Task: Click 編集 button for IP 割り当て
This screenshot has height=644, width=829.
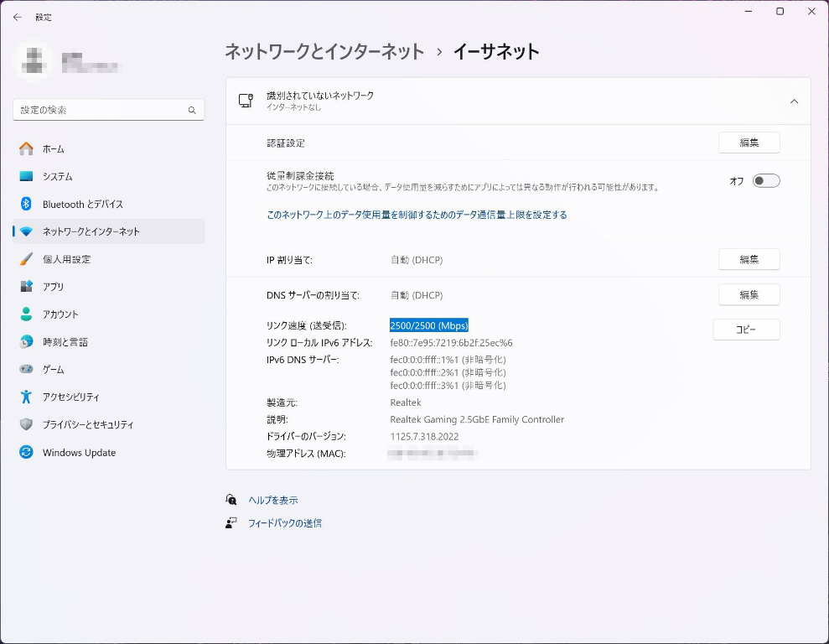Action: coord(749,259)
